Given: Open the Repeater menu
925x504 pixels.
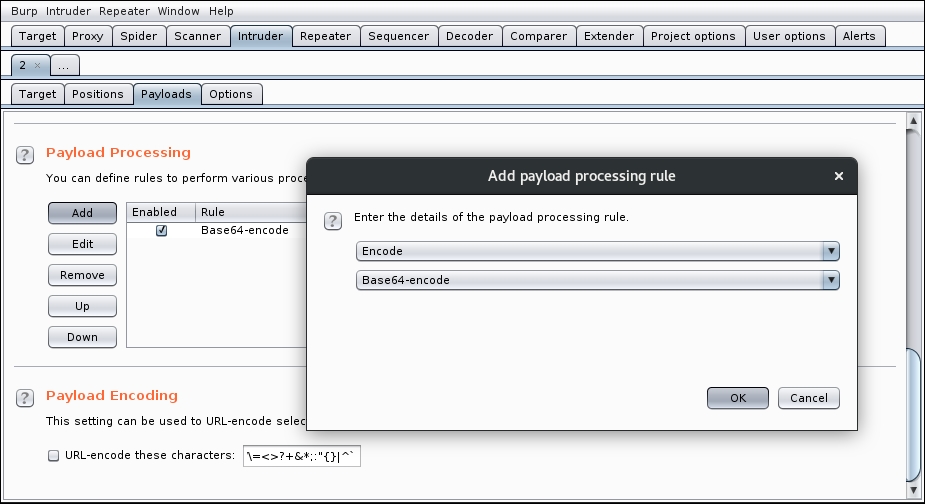Looking at the screenshot, I should [x=124, y=11].
